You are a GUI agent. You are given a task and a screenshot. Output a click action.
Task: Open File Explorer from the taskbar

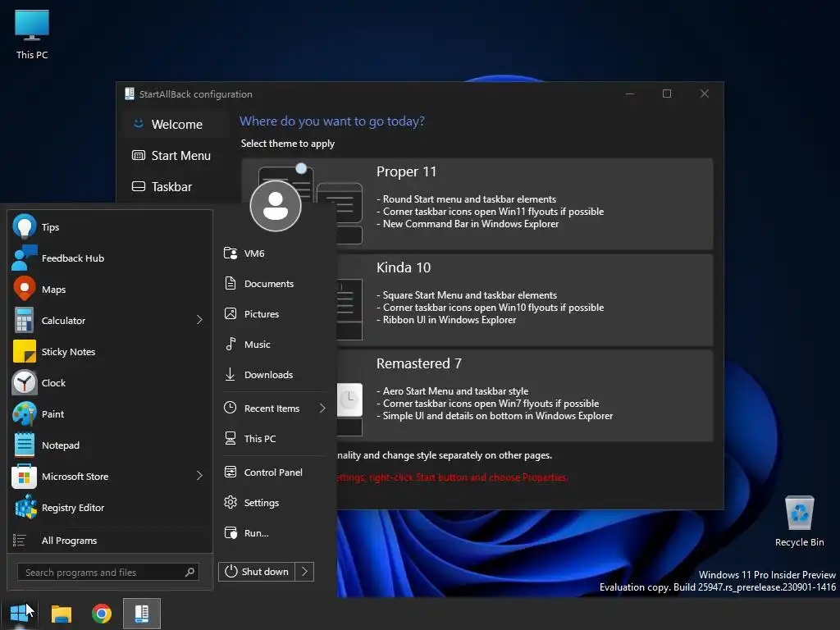tap(61, 614)
